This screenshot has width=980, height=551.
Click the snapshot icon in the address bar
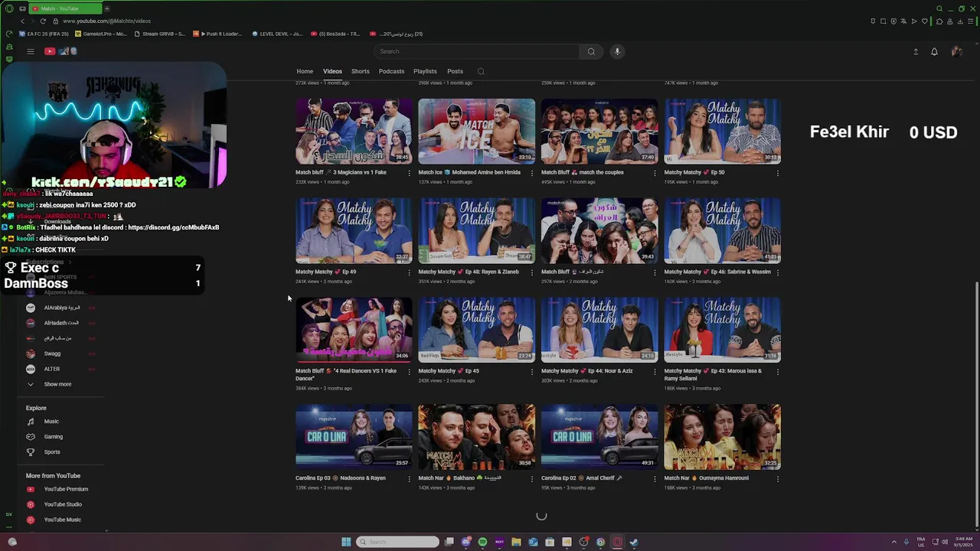[883, 21]
